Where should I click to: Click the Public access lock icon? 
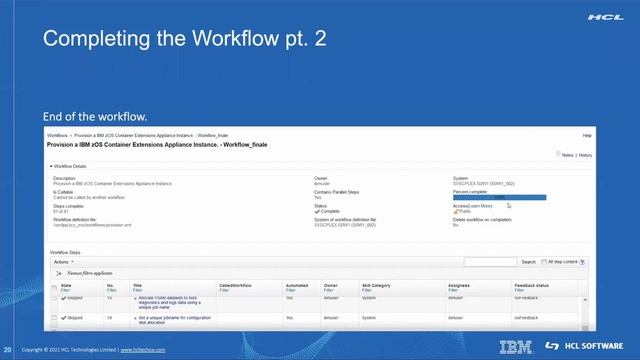click(x=456, y=211)
